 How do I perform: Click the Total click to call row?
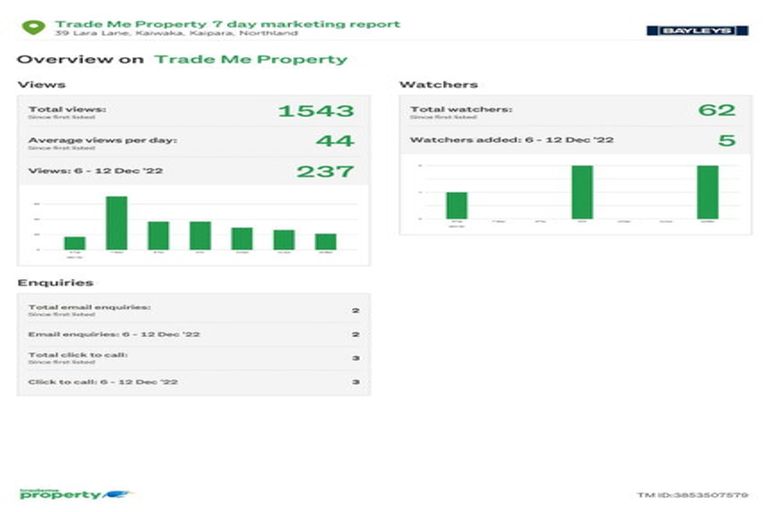[193, 357]
